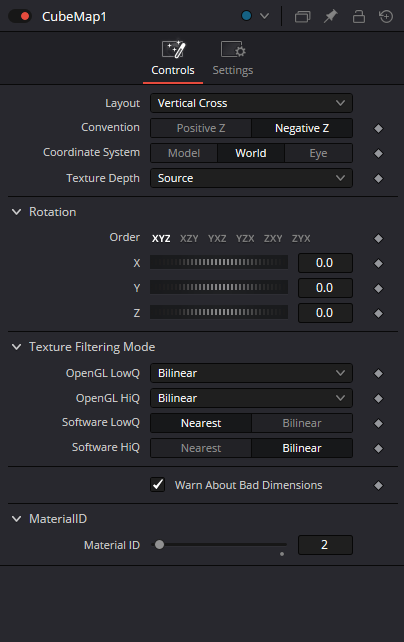The width and height of the screenshot is (404, 642).
Task: Toggle the CubeMap1 node enable switch
Action: tap(20, 16)
